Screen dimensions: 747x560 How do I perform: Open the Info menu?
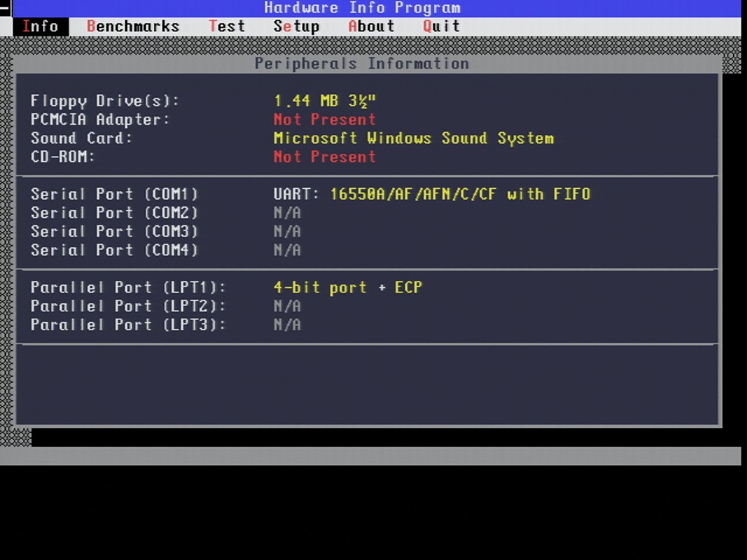pos(41,27)
